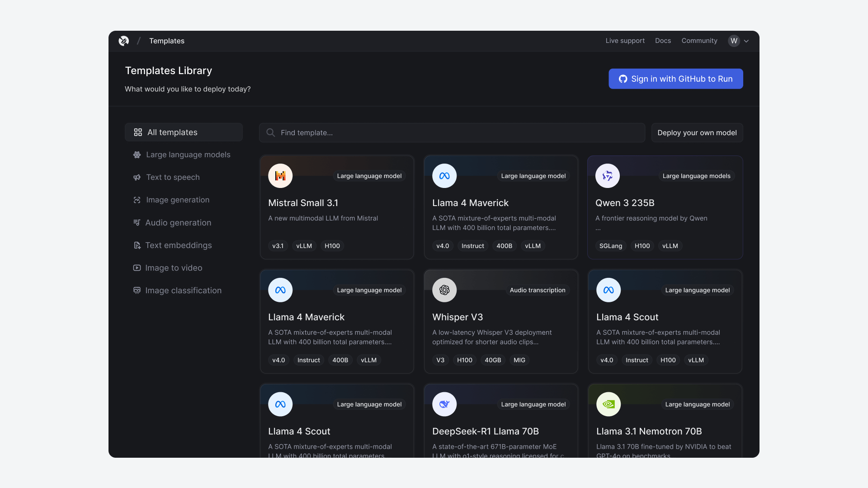Click Meta logo on top-row Llama 4 Maverick
The width and height of the screenshot is (868, 488).
(444, 176)
